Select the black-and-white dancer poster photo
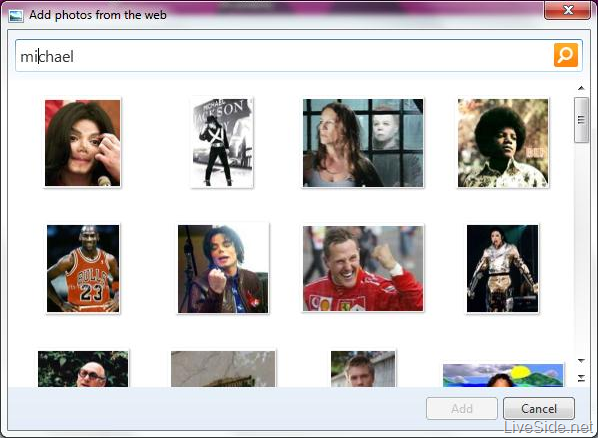 222,143
